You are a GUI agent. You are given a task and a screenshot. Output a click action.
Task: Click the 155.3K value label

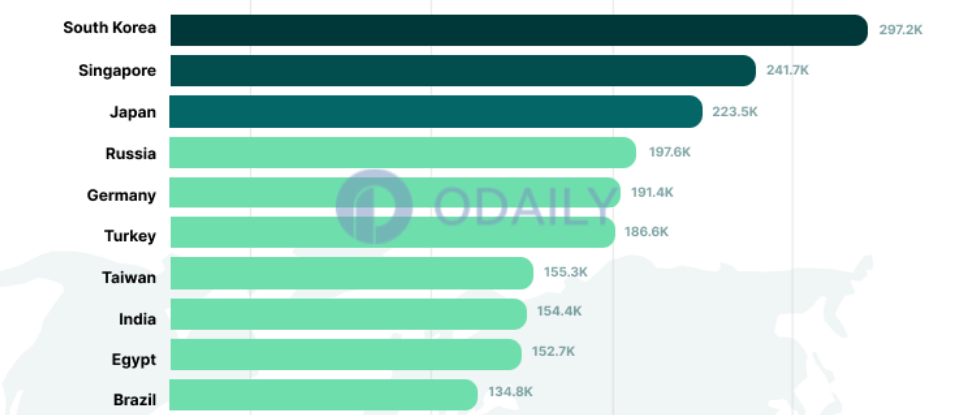pyautogui.click(x=566, y=272)
